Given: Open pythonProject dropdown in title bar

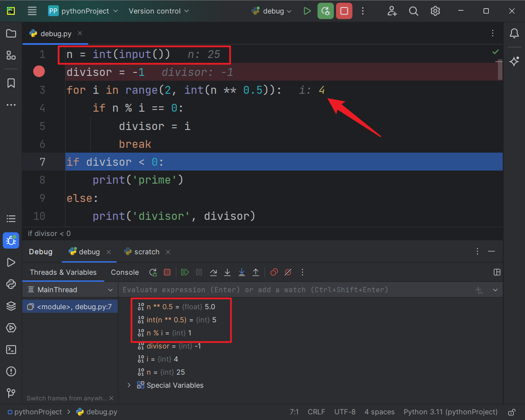Looking at the screenshot, I should click(83, 11).
